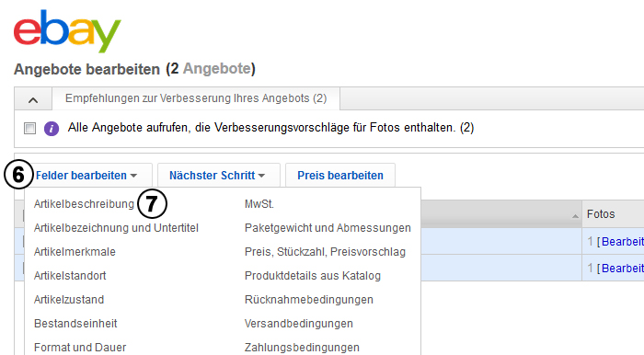Choose Artikelmerkmale menu entry
Viewport: 644px width, 355px height.
tap(75, 252)
